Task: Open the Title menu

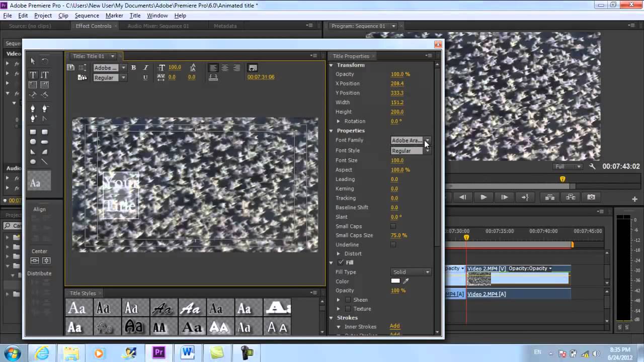Action: tap(135, 16)
